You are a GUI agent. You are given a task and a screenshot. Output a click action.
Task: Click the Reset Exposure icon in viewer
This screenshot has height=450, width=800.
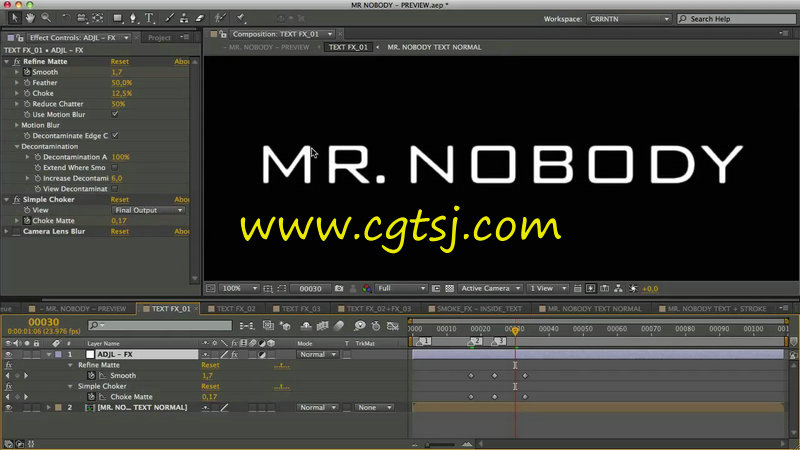tap(633, 289)
